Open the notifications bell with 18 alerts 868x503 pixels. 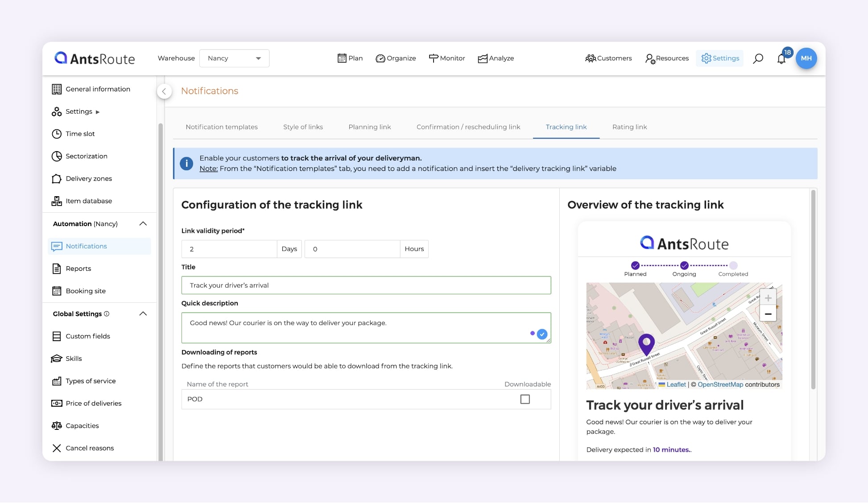781,58
